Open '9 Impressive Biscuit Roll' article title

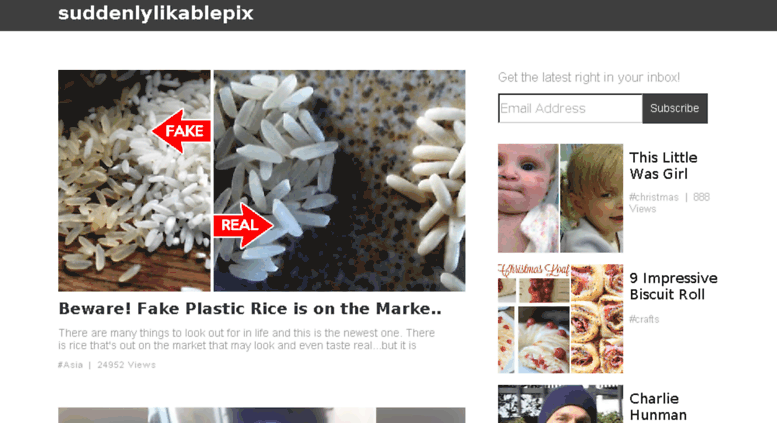coord(673,286)
